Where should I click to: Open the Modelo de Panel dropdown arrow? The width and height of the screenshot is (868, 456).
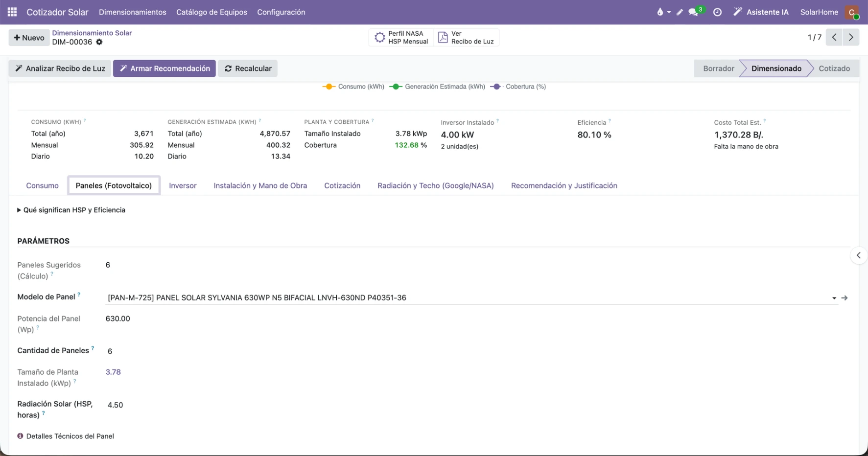[x=834, y=298]
